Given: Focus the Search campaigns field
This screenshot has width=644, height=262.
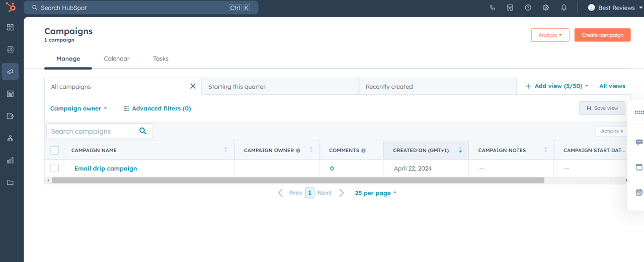Looking at the screenshot, I should point(100,132).
